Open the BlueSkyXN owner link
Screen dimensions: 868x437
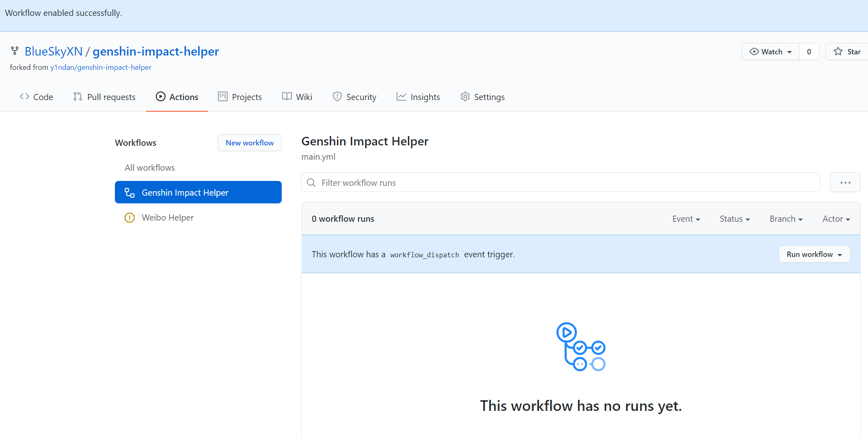pos(54,51)
